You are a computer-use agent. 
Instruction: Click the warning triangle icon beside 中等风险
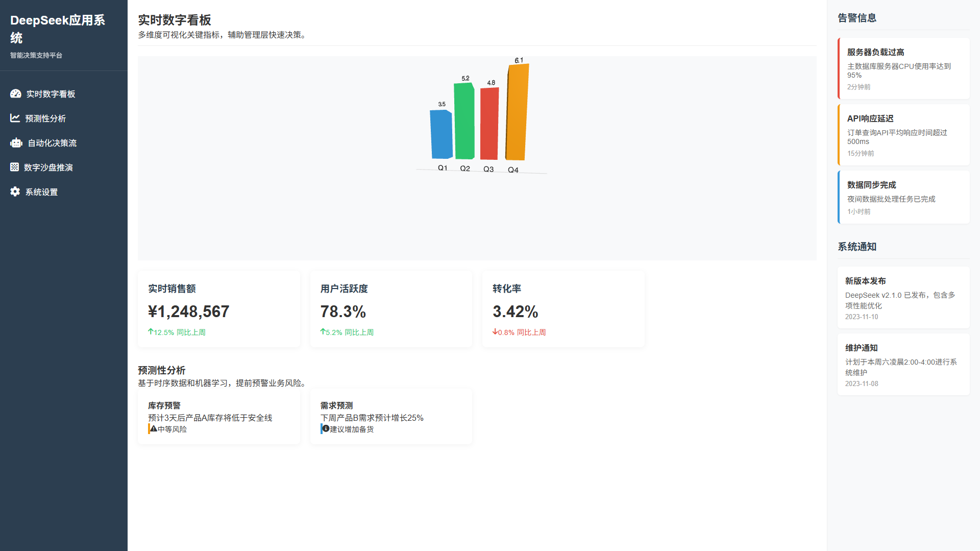(153, 429)
